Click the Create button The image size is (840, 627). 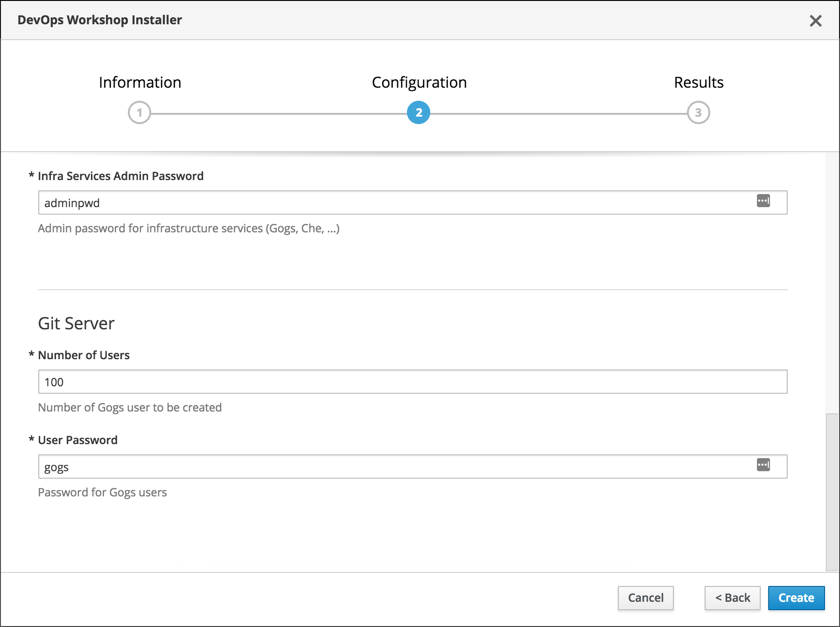click(x=796, y=598)
